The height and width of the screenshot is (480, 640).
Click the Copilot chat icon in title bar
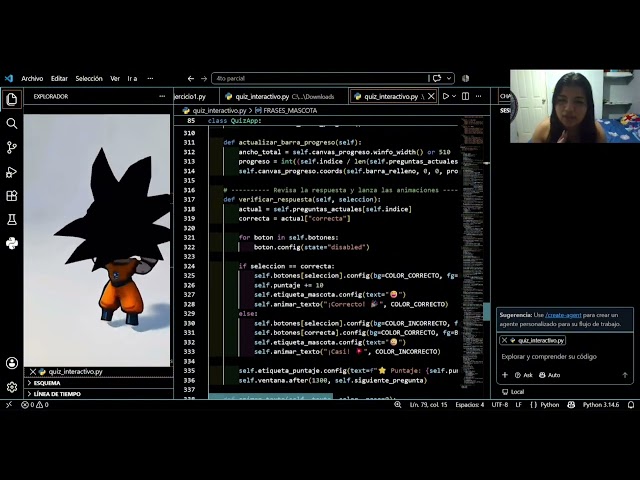[x=437, y=78]
